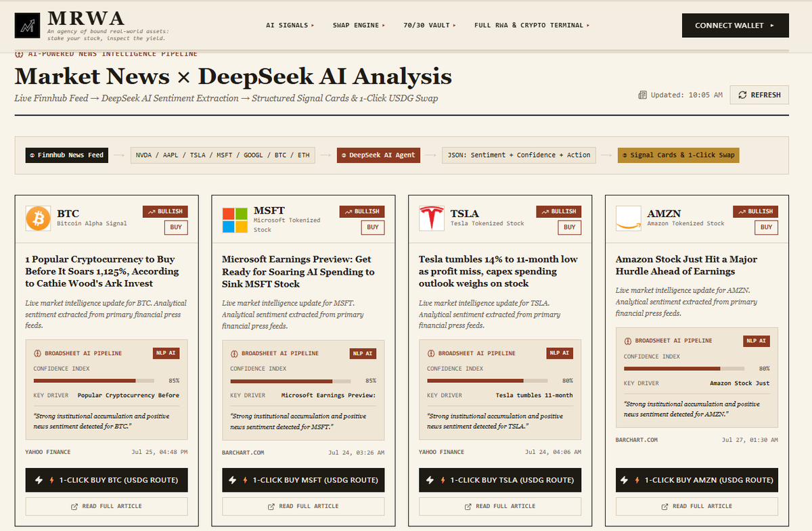
Task: Click the BUY tag on AMZN card
Action: pos(766,227)
